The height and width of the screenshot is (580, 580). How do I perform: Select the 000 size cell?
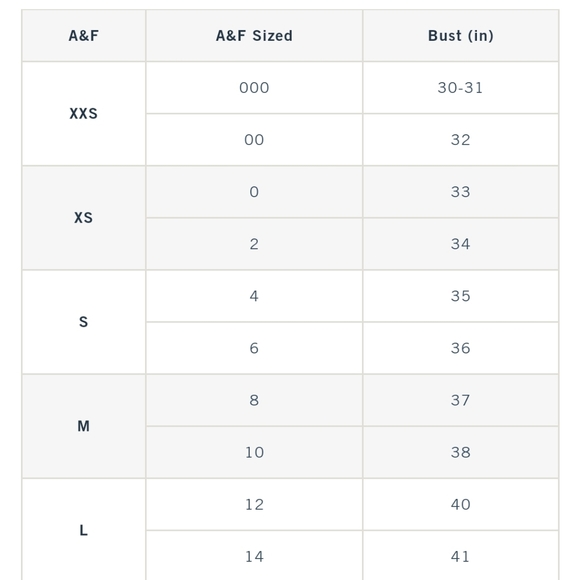tap(254, 88)
